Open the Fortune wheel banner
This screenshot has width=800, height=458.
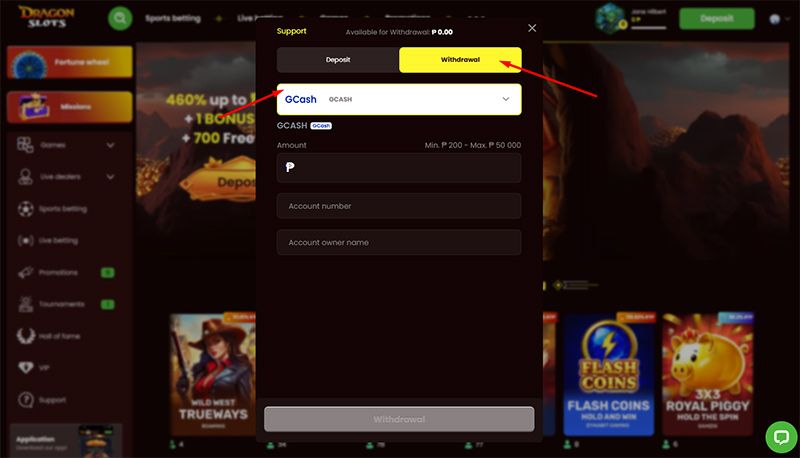point(70,62)
